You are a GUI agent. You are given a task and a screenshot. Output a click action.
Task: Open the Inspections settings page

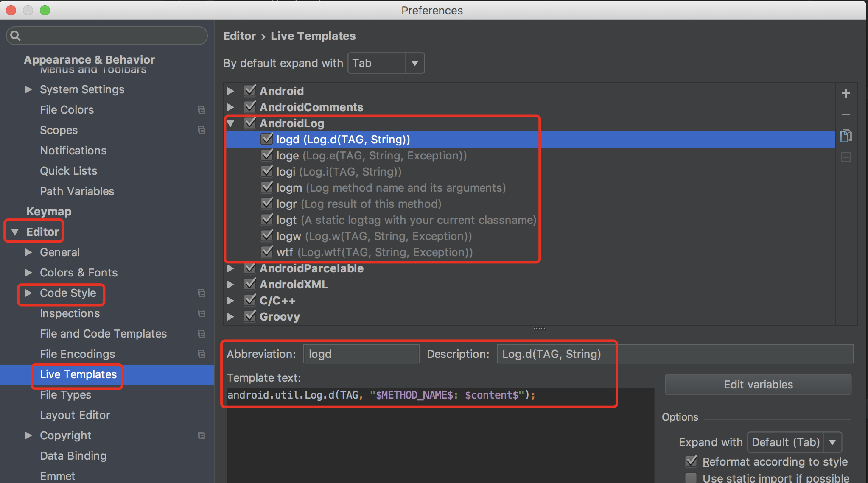tap(70, 313)
